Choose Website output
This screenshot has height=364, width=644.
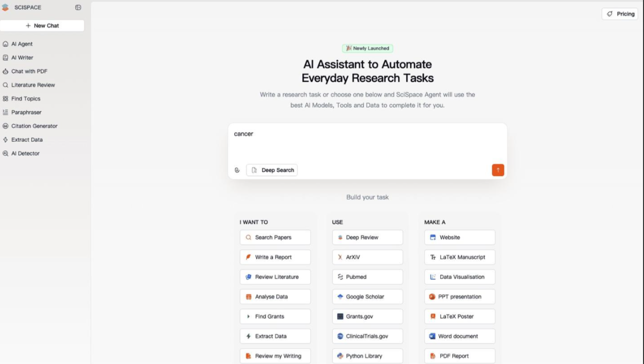pyautogui.click(x=460, y=237)
